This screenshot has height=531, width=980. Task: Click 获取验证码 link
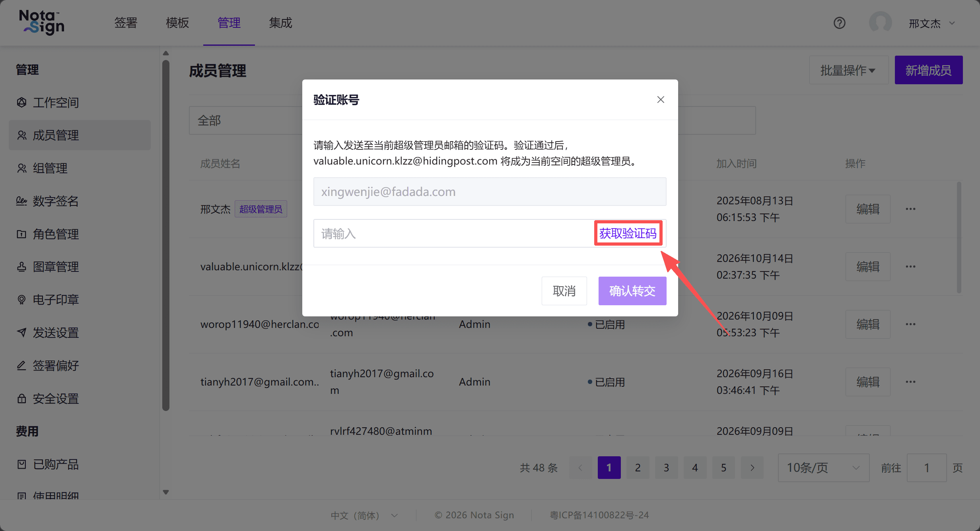pos(628,233)
